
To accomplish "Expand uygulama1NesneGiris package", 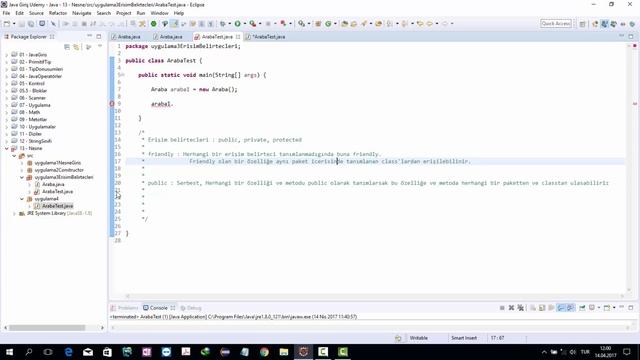I will pyautogui.click(x=22, y=163).
